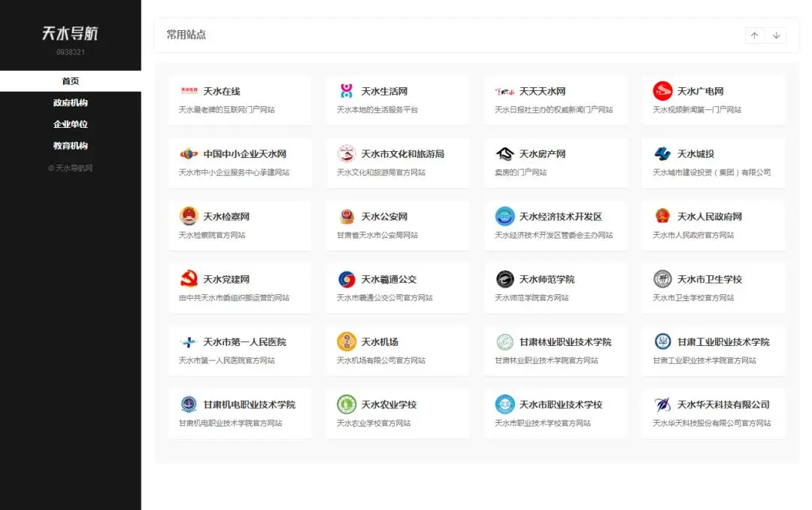Visit 甘肃工业职业技术学院 title link

tap(723, 342)
